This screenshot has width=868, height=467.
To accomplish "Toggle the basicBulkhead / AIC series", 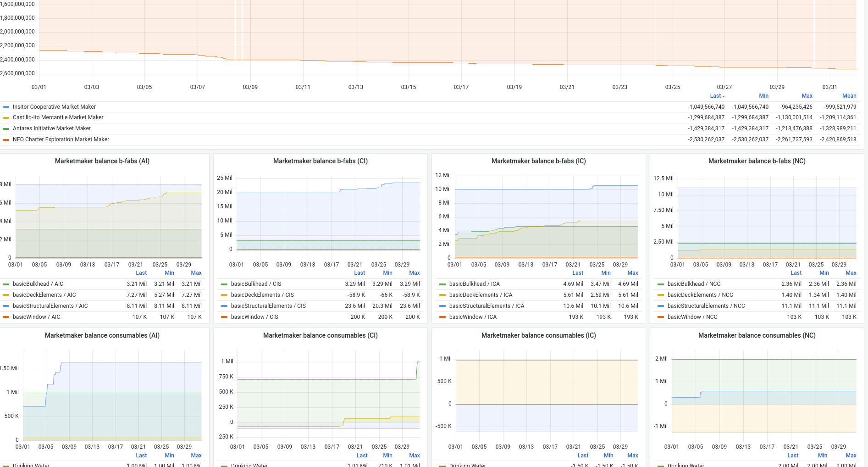I will 38,284.
